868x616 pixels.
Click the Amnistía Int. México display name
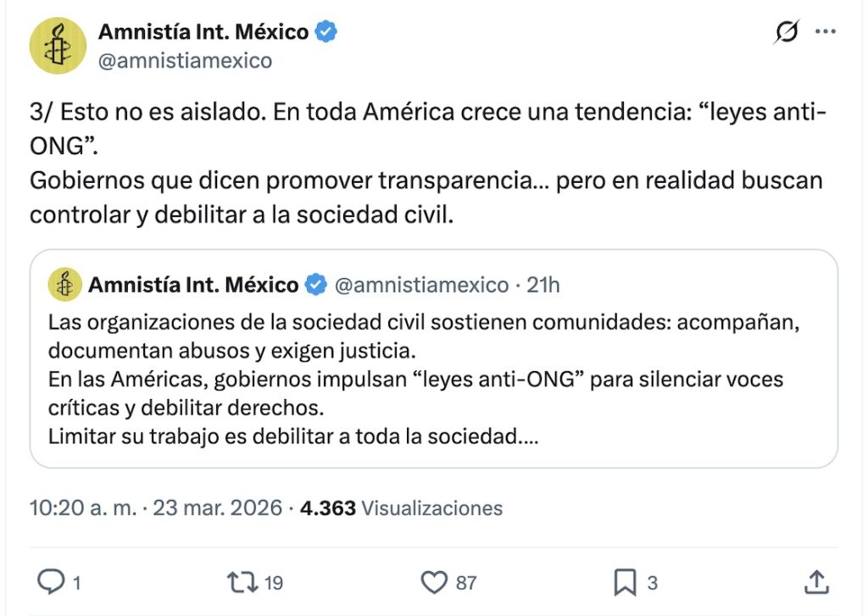(202, 31)
